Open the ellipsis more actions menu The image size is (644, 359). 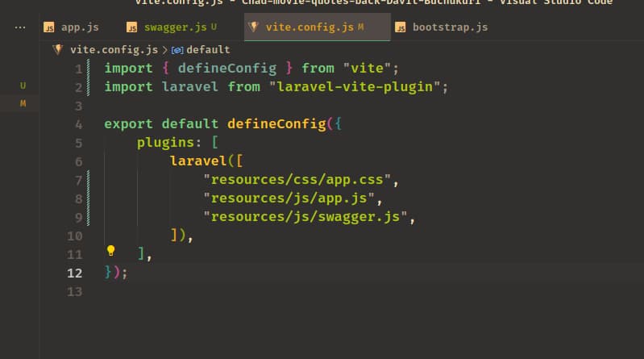coord(19,27)
